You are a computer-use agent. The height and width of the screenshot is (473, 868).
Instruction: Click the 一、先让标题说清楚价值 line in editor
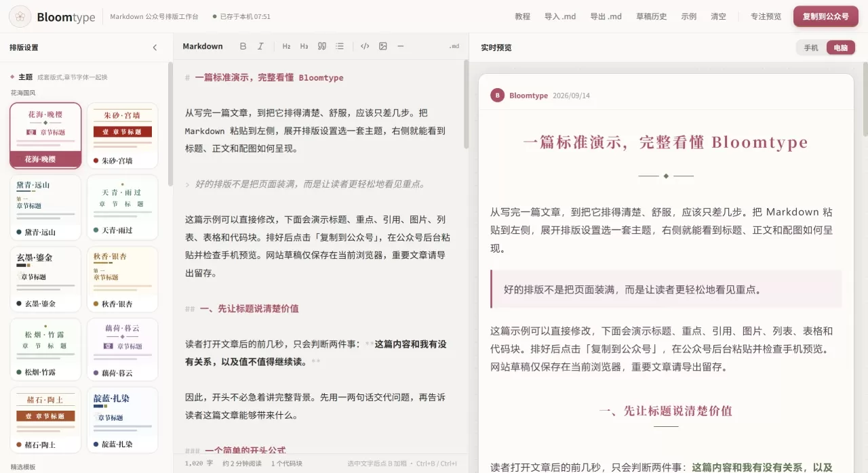241,308
